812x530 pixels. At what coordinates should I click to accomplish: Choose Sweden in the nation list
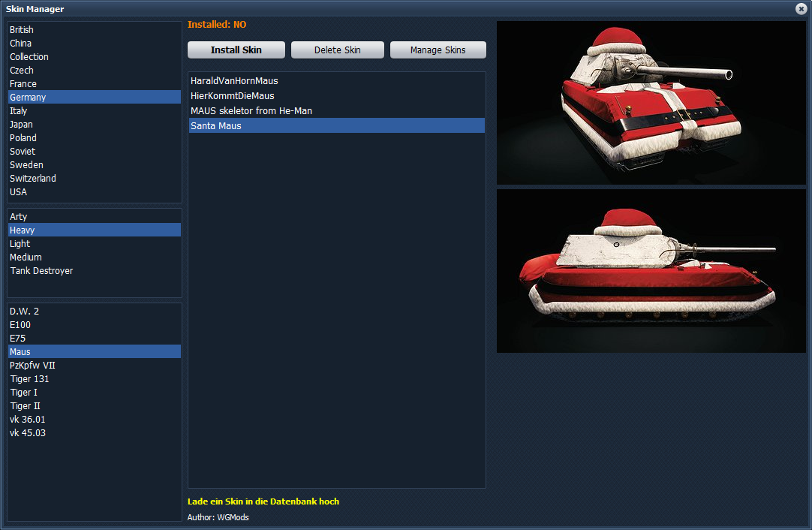[95, 164]
